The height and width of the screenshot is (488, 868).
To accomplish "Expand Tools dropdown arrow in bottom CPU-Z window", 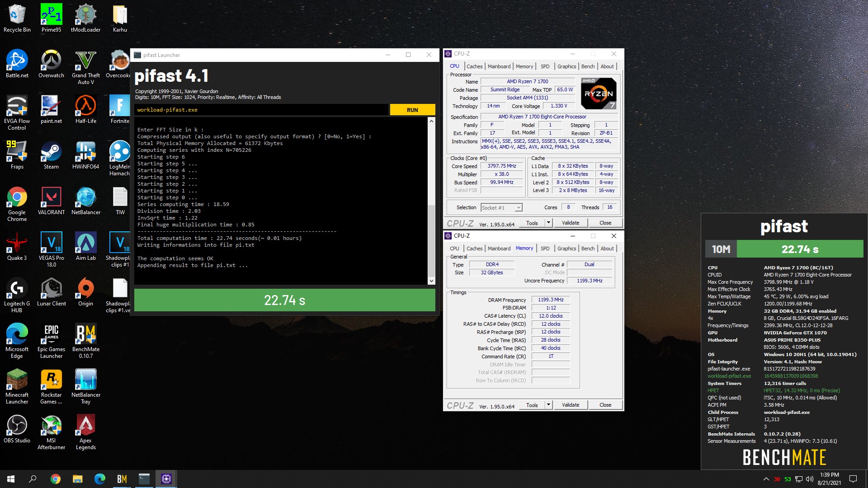I will (x=548, y=405).
